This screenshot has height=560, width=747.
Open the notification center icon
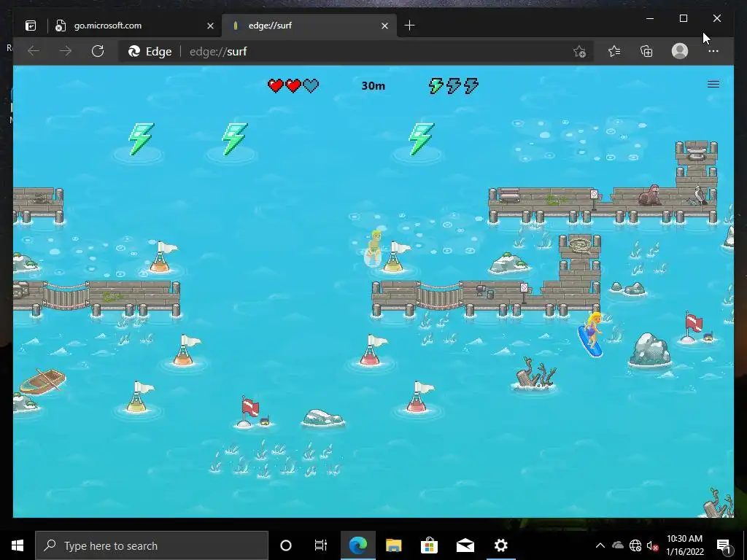pos(724,545)
